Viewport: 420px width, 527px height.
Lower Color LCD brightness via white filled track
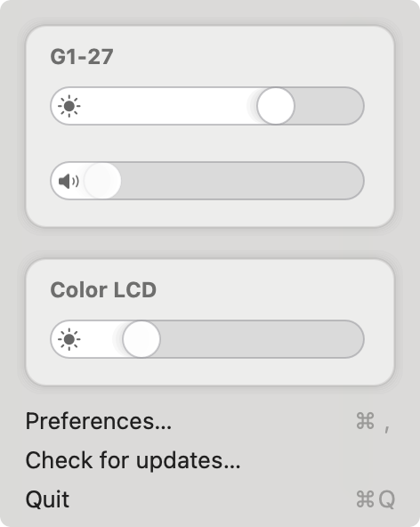[101, 339]
